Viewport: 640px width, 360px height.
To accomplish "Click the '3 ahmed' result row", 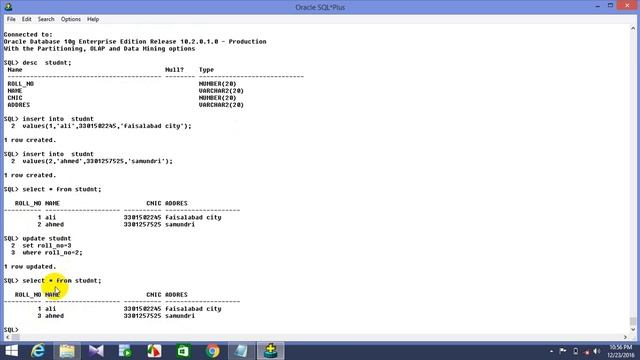I will click(x=116, y=316).
